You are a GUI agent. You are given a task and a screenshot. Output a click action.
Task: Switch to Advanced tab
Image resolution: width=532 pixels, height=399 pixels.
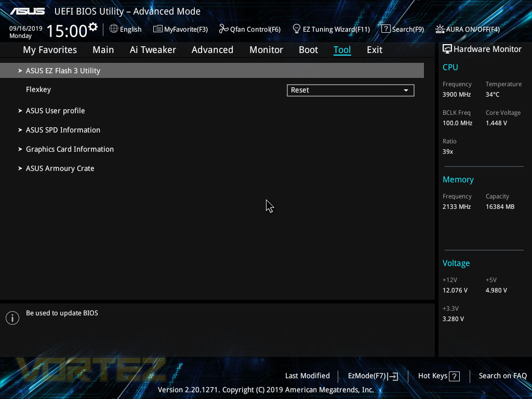tap(212, 50)
